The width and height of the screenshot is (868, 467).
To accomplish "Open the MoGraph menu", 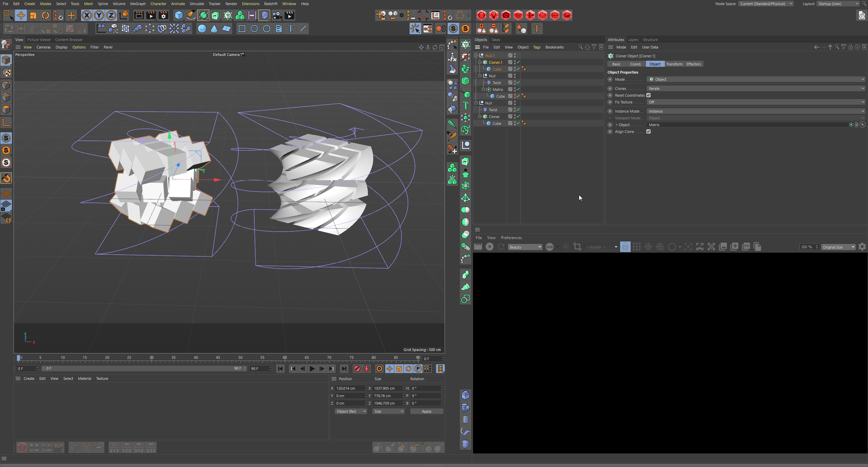I will [138, 4].
